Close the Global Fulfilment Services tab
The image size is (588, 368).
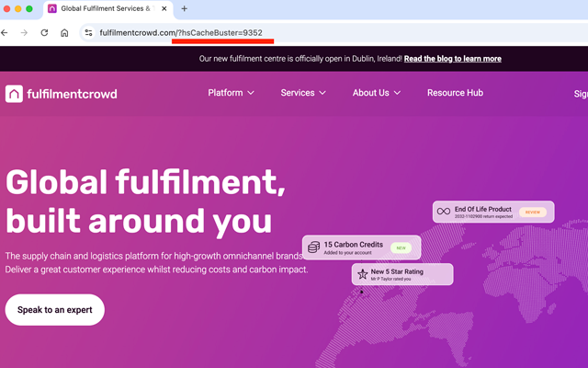(x=164, y=8)
